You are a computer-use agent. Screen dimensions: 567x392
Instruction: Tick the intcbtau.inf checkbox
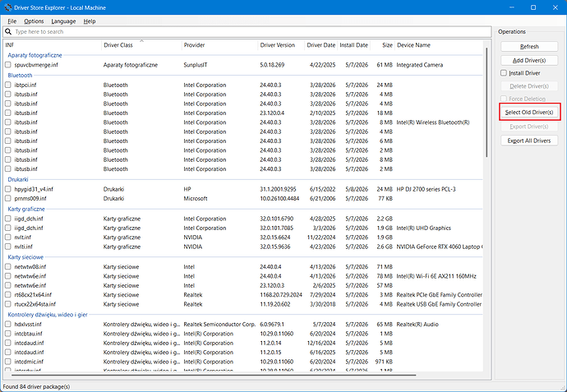(x=8, y=334)
